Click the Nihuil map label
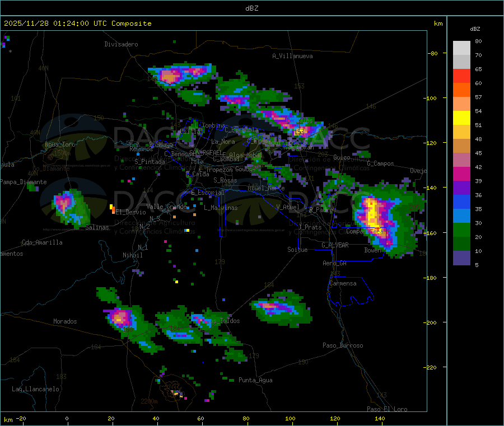 132,255
